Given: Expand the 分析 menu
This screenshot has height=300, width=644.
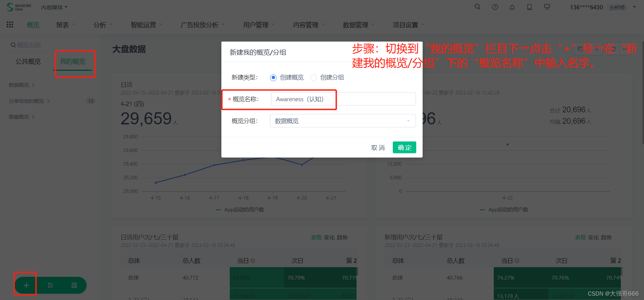Looking at the screenshot, I should coord(103,25).
